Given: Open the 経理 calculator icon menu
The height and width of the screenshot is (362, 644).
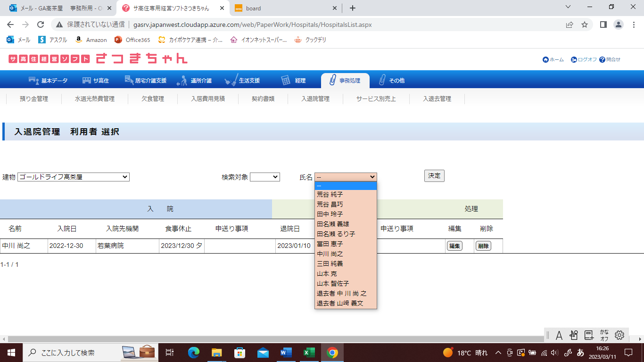Looking at the screenshot, I should (x=286, y=81).
